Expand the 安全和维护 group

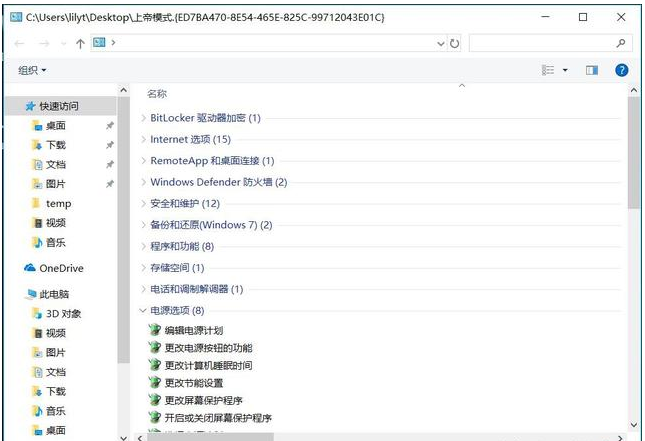coord(143,204)
